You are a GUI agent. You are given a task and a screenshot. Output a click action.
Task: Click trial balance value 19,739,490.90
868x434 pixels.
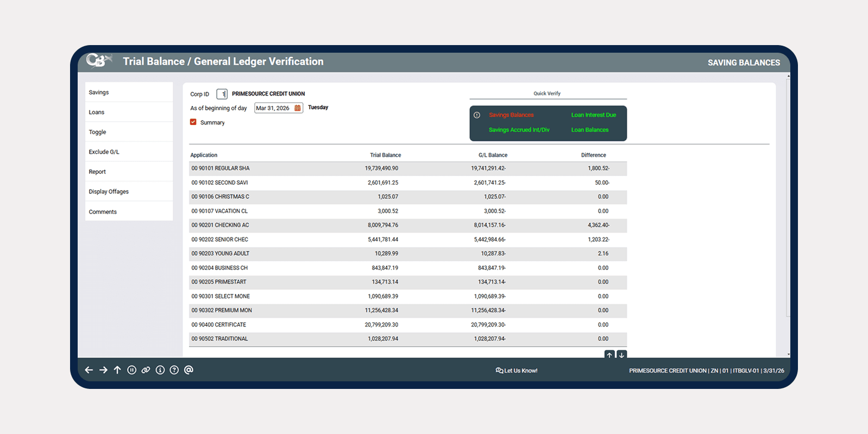point(381,168)
